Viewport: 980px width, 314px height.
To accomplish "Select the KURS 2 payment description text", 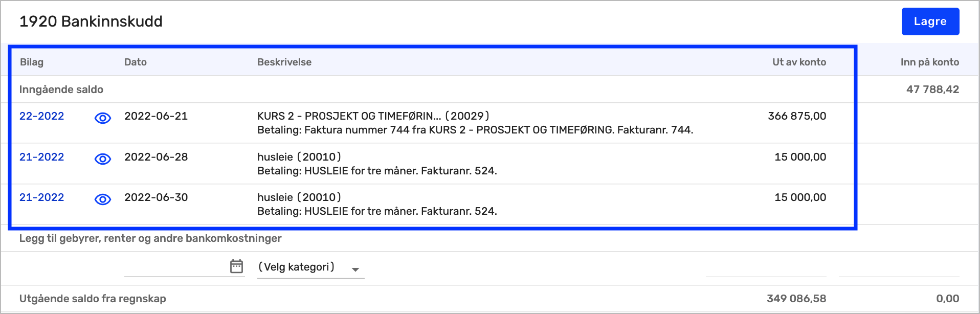I will click(x=475, y=130).
